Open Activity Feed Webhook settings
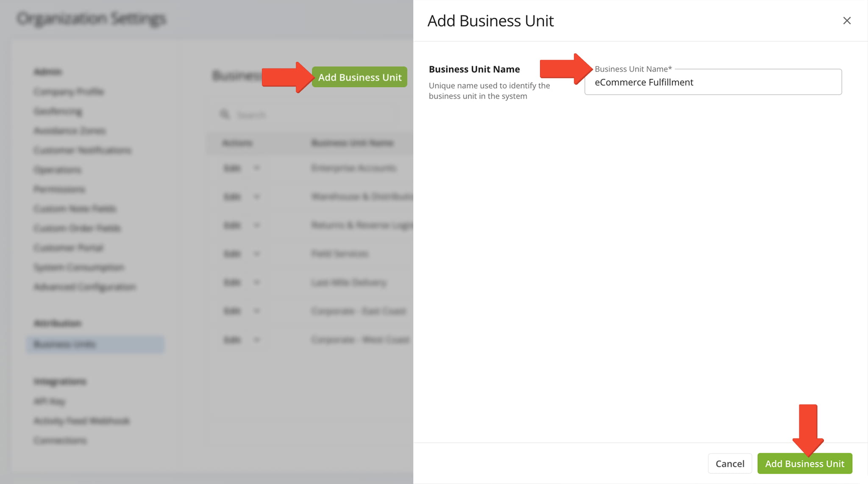Image resolution: width=868 pixels, height=484 pixels. pos(81,421)
